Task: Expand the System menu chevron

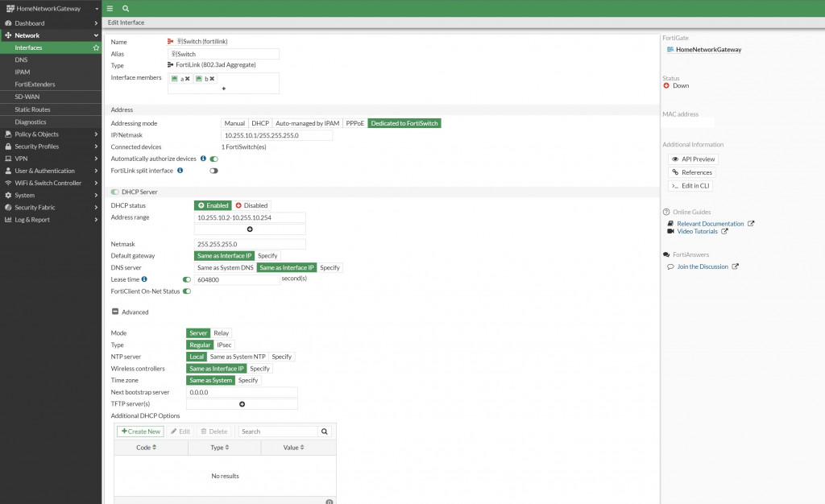Action: click(96, 195)
